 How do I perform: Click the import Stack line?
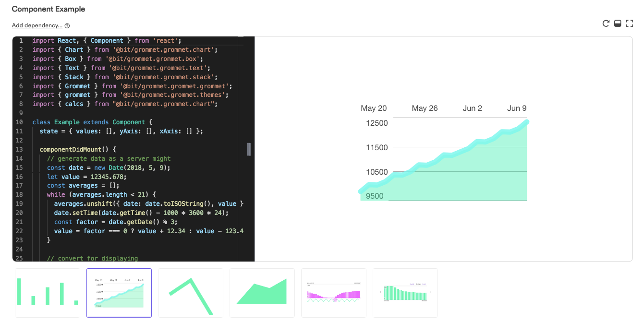(x=125, y=77)
